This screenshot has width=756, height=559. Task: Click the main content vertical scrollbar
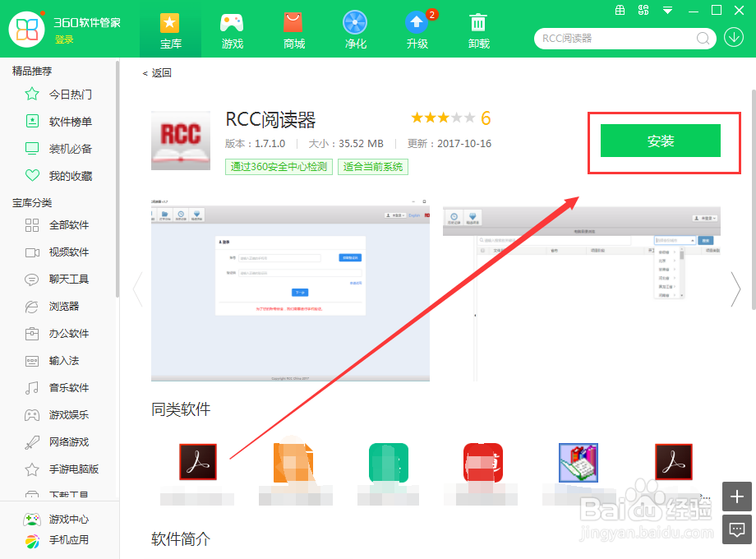coord(754,200)
